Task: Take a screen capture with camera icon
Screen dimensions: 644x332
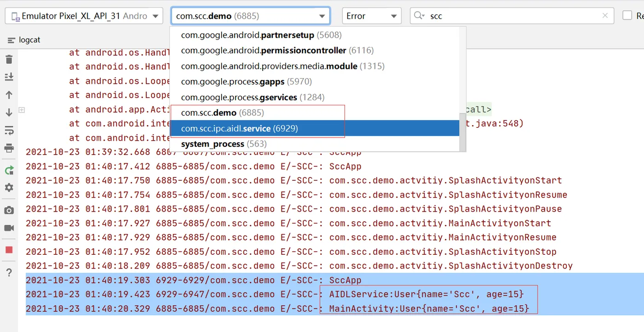Action: [9, 210]
